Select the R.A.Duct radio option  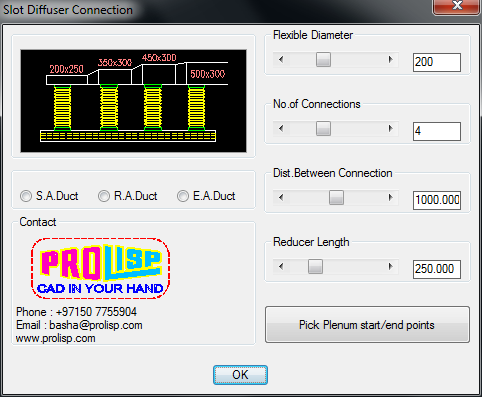[x=127, y=196]
